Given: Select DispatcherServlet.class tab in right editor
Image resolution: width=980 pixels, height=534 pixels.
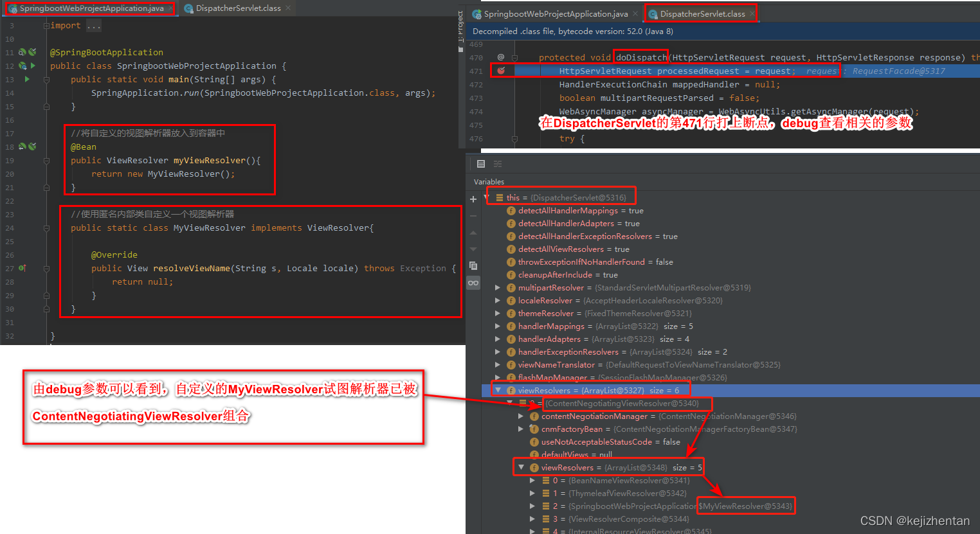Looking at the screenshot, I should tap(702, 13).
